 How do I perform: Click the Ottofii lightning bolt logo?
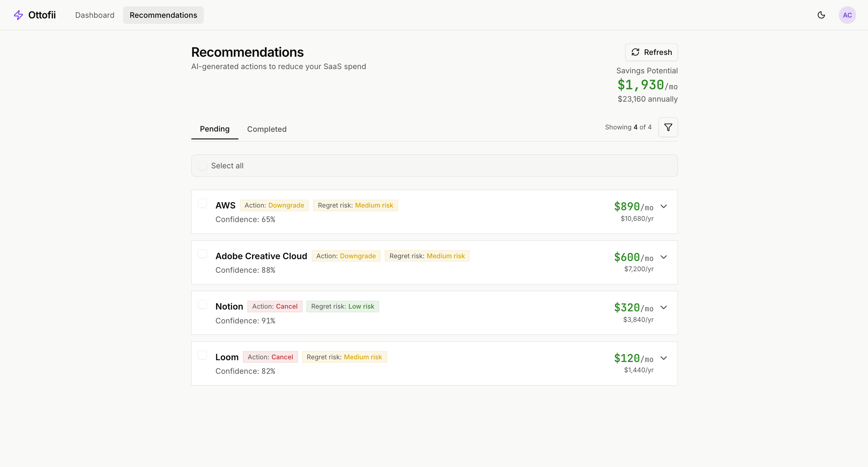point(18,15)
